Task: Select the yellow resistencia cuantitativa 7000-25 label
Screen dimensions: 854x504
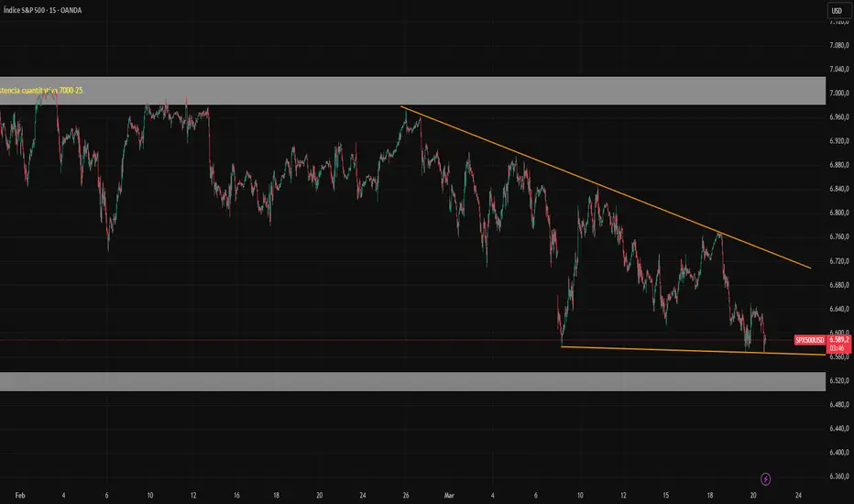Action: click(x=41, y=90)
